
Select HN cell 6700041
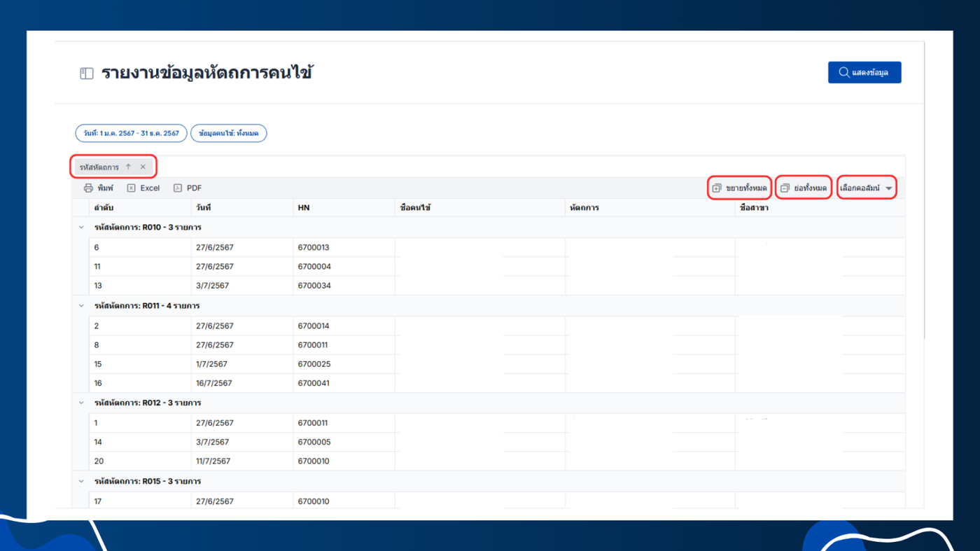tap(344, 383)
